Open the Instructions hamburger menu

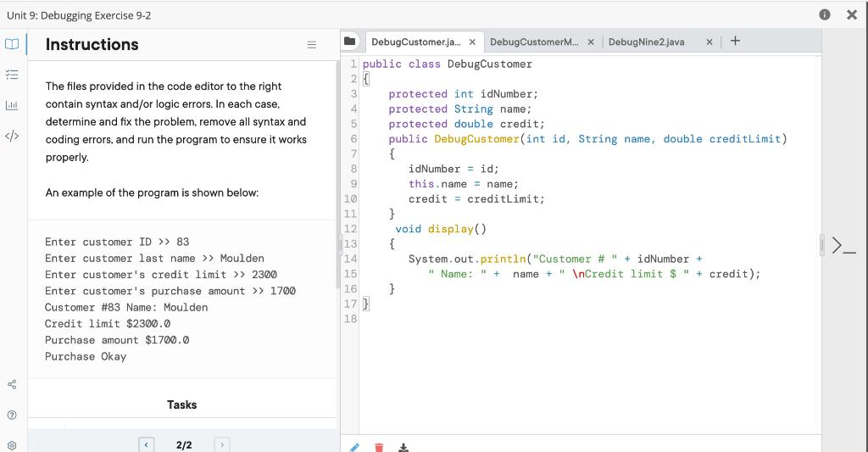[x=312, y=45]
